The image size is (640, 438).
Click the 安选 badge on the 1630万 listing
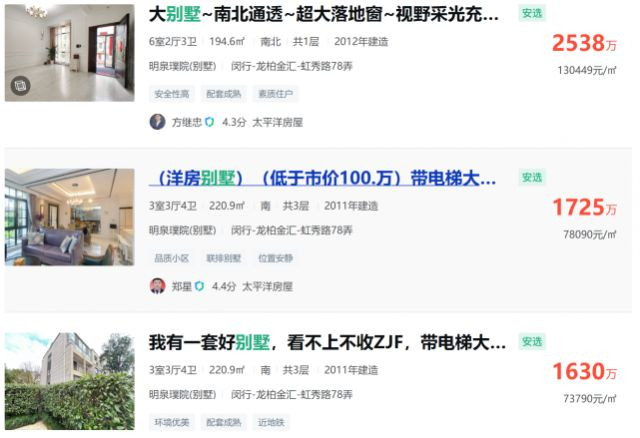point(532,342)
